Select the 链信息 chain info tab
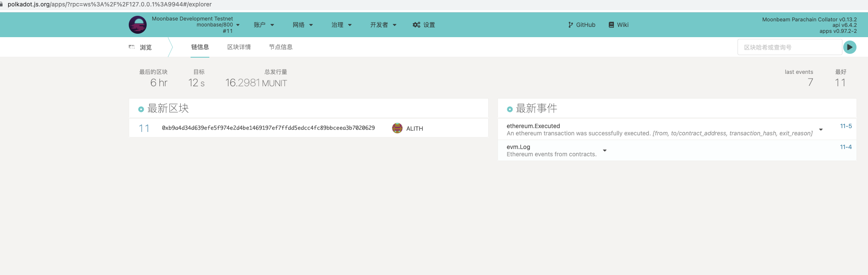 point(200,47)
